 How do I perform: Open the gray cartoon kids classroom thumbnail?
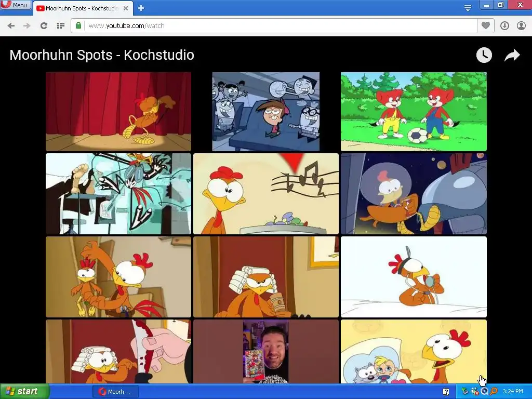coord(265,111)
